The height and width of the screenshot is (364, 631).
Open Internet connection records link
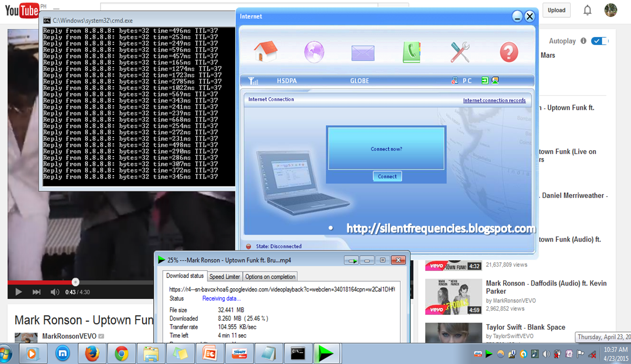click(x=494, y=100)
